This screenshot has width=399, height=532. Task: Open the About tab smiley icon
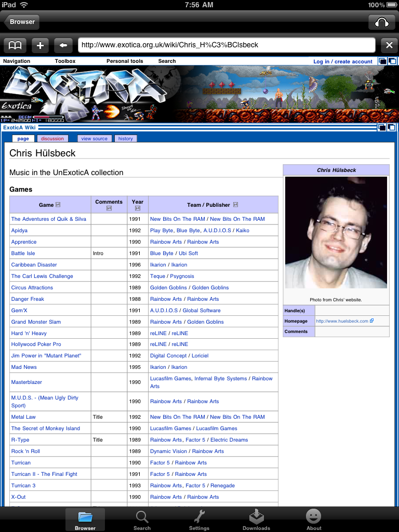(x=313, y=519)
